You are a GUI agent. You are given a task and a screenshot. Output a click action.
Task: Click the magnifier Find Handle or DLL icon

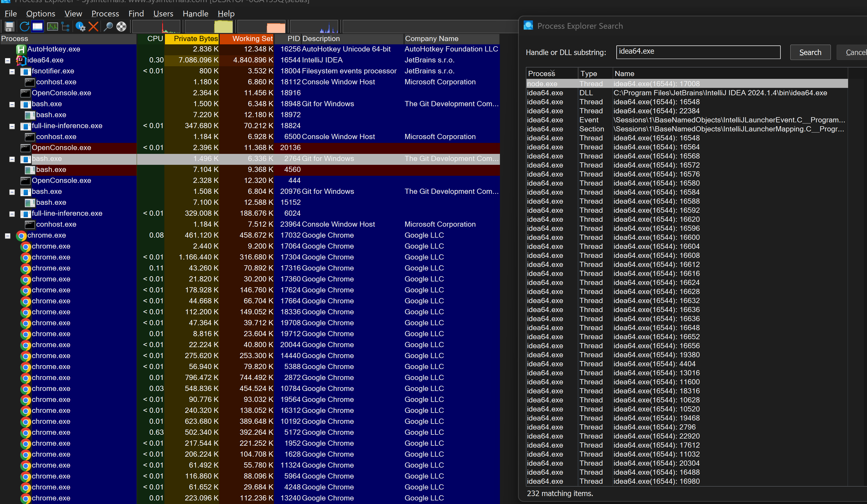click(108, 27)
